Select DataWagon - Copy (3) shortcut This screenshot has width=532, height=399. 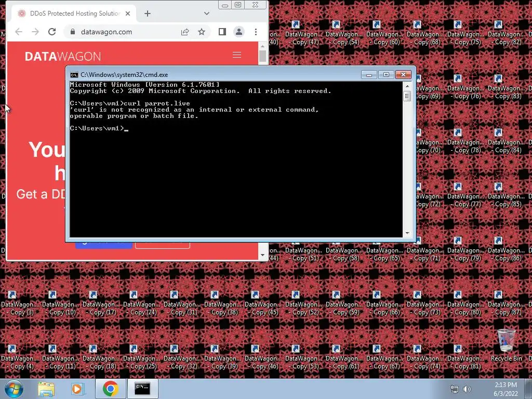pos(20,303)
